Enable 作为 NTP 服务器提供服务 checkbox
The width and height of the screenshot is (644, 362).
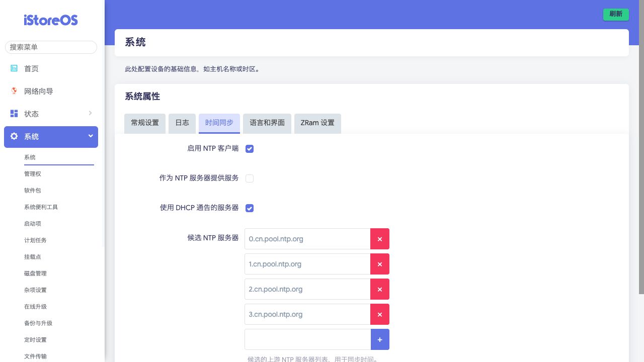pyautogui.click(x=250, y=178)
